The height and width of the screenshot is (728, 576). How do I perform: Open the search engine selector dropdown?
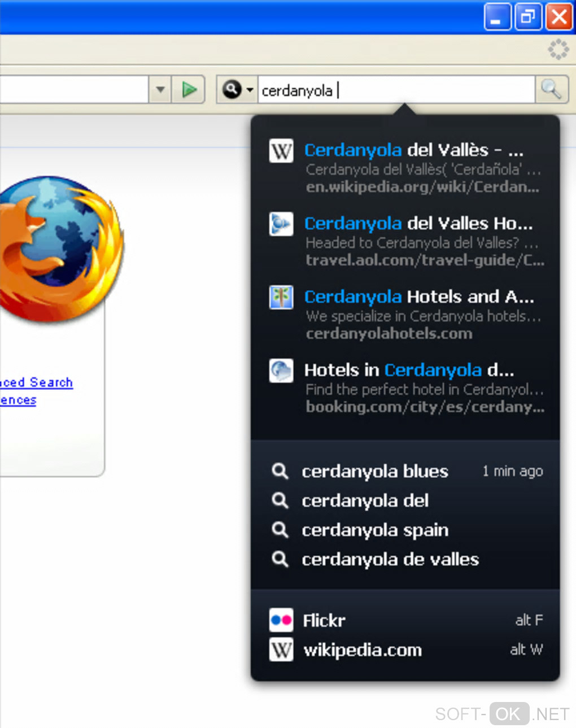pos(237,89)
